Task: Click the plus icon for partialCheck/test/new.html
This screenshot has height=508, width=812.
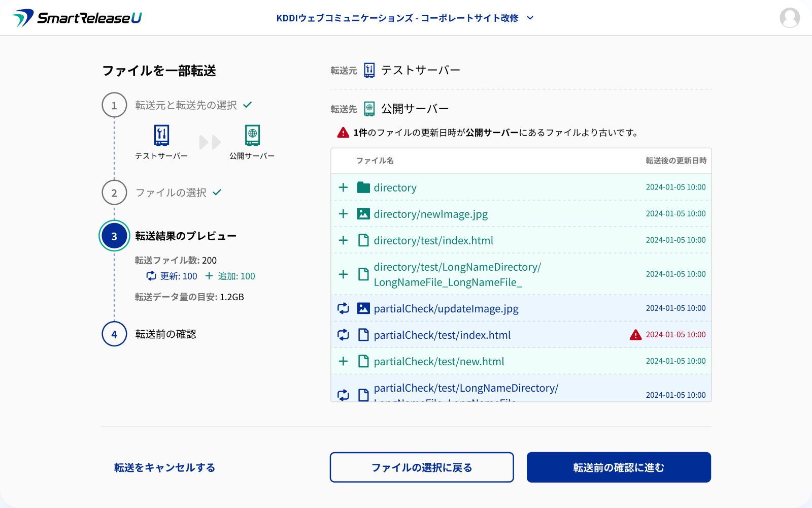Action: pyautogui.click(x=344, y=361)
